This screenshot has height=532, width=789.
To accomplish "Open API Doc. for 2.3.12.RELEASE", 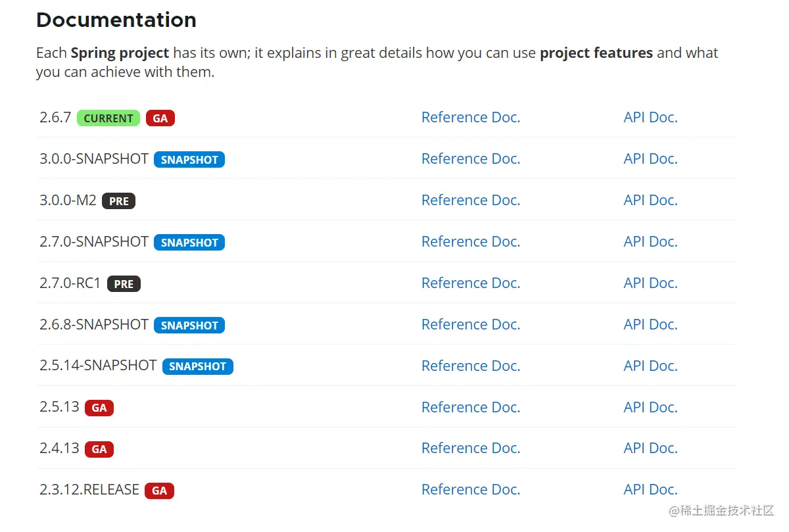I will [650, 490].
